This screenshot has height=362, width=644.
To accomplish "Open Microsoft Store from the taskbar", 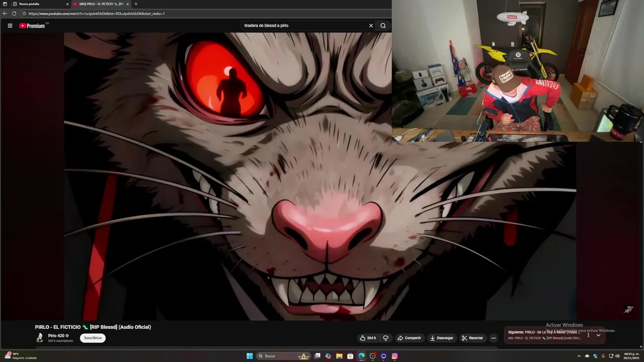I will point(350,356).
